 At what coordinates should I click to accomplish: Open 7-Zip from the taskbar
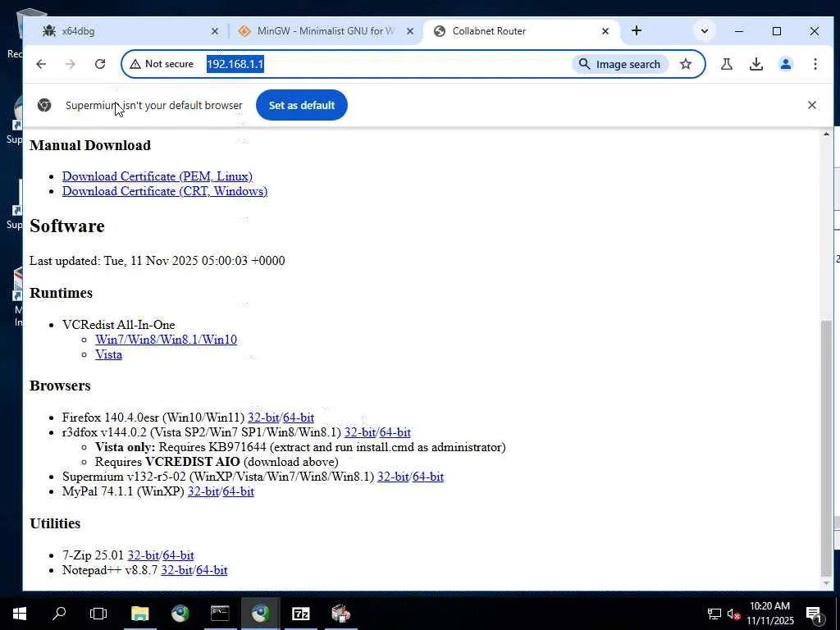click(x=300, y=614)
